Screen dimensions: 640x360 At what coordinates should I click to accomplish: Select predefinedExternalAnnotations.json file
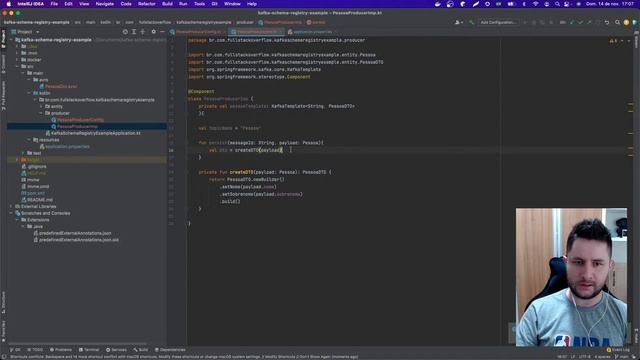pyautogui.click(x=73, y=233)
